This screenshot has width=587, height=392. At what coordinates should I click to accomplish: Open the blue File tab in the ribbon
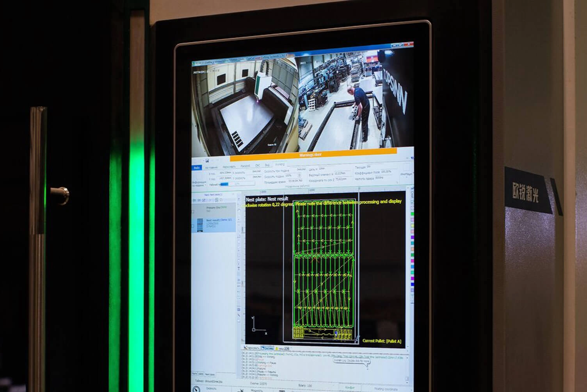click(197, 167)
